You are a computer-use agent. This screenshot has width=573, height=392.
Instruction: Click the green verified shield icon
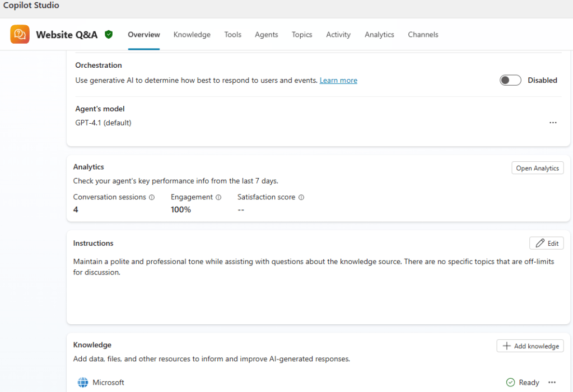(x=109, y=35)
